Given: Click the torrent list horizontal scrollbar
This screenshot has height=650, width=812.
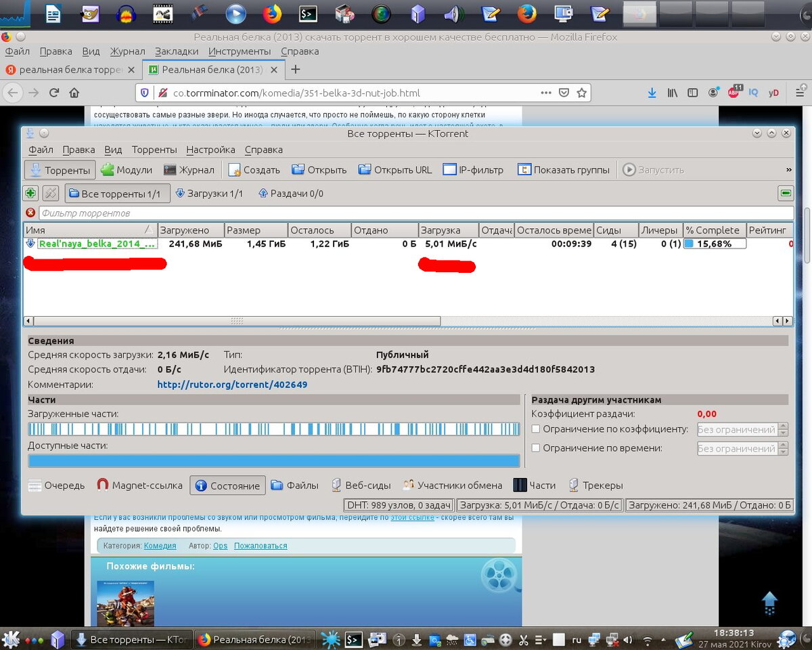Looking at the screenshot, I should [237, 321].
